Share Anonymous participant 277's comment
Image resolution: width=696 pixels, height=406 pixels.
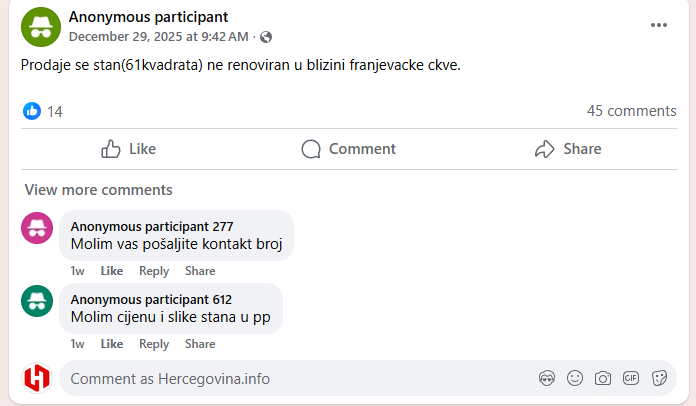coord(200,271)
